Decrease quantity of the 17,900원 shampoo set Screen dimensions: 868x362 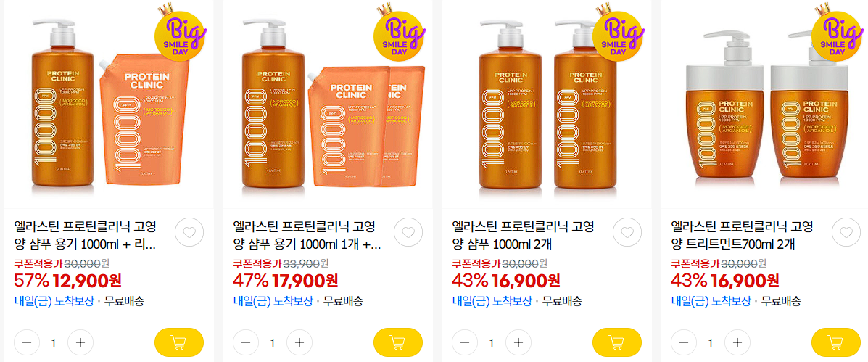[246, 342]
